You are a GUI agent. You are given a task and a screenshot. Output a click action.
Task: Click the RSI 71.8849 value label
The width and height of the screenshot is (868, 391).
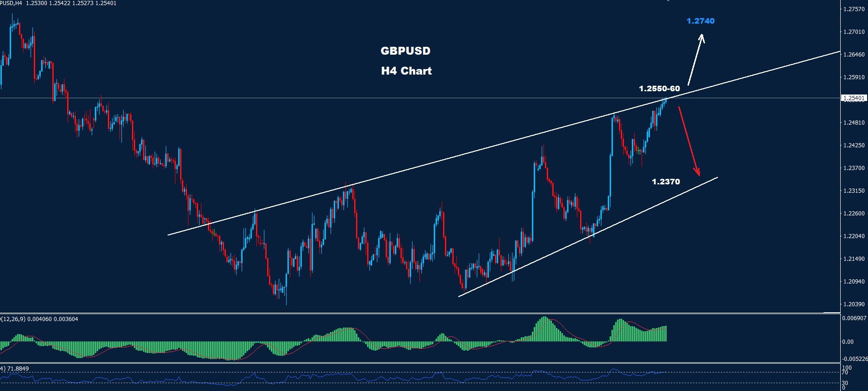16,369
